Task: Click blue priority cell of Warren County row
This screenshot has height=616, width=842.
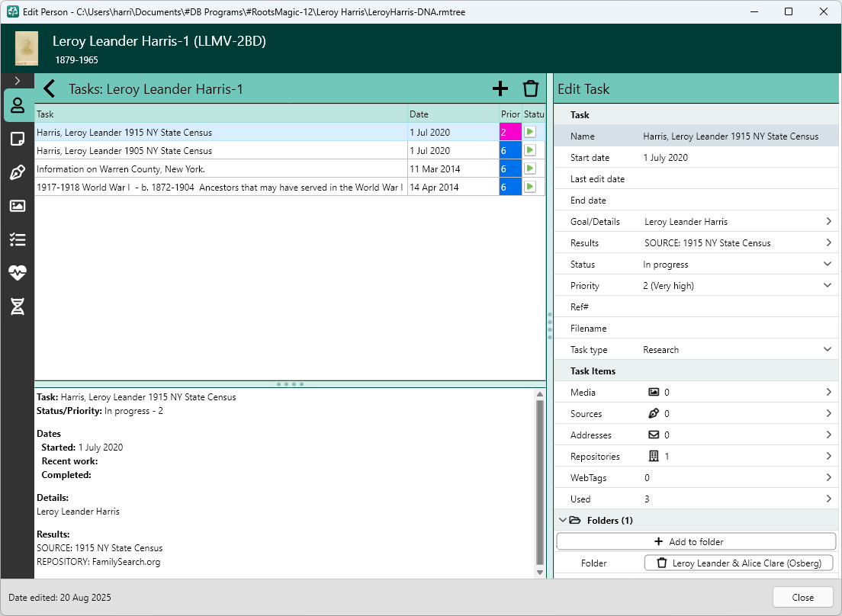Action: click(510, 168)
